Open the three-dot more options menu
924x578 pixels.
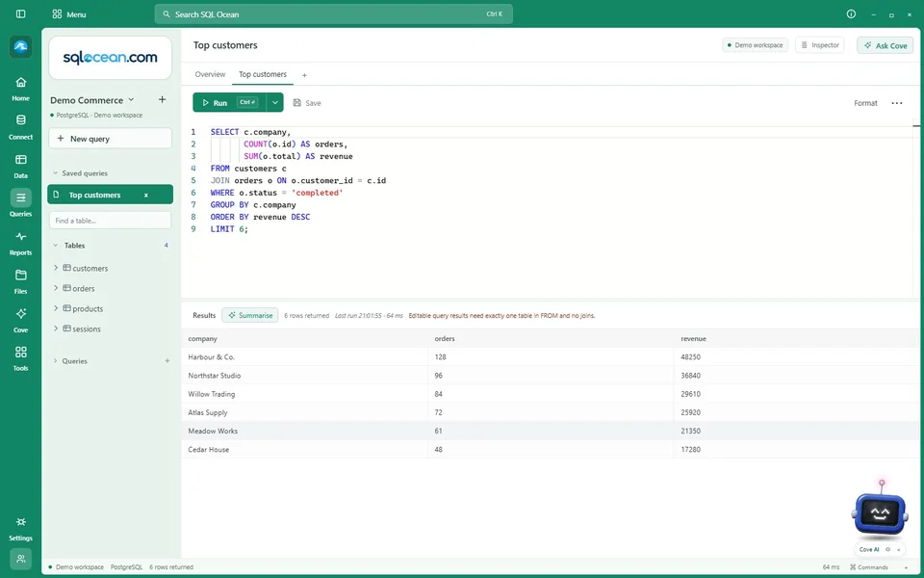point(896,103)
